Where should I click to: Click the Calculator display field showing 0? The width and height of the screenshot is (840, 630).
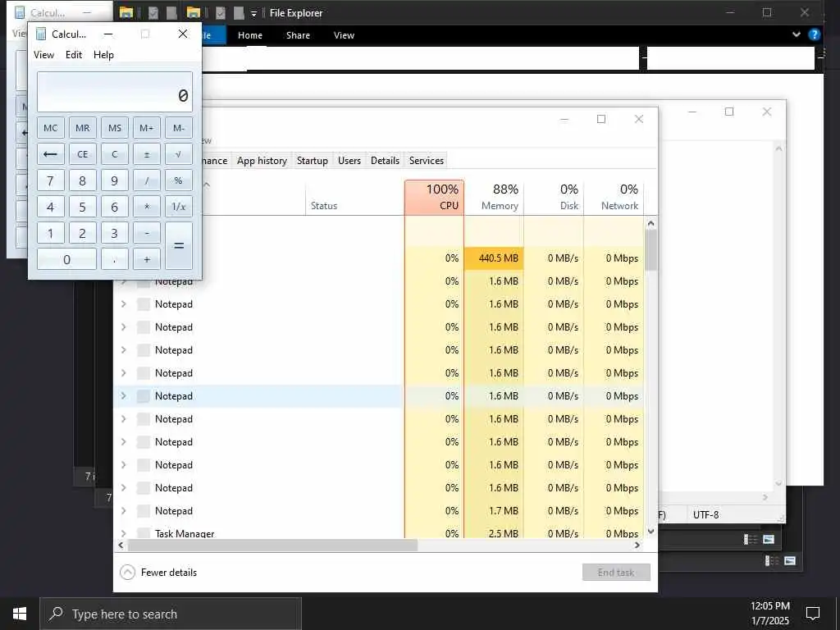115,92
